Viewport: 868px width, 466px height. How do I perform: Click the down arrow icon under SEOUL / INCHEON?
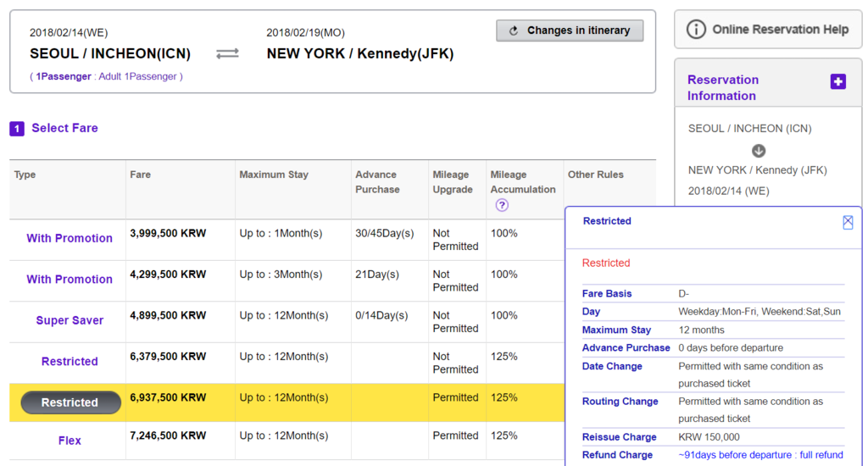pos(759,151)
